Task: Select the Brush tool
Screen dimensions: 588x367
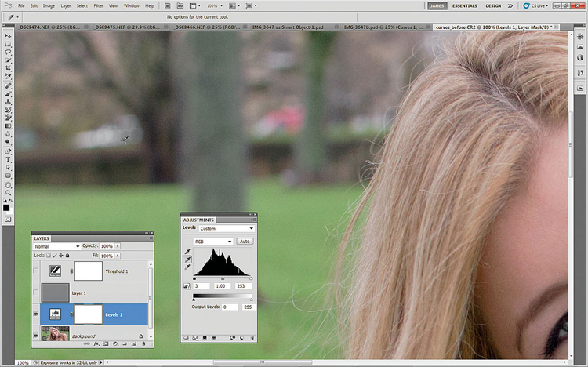Action: click(x=8, y=94)
